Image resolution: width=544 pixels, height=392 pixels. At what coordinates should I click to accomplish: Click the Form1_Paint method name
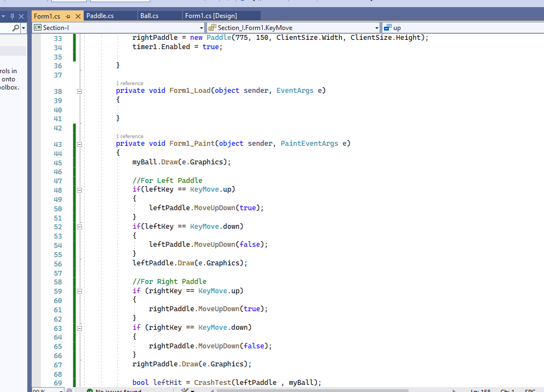pos(192,144)
